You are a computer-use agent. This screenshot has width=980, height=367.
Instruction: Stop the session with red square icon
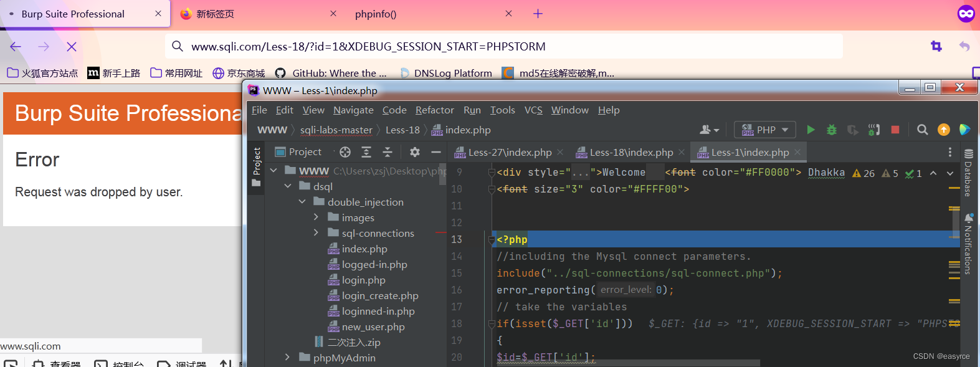click(895, 130)
